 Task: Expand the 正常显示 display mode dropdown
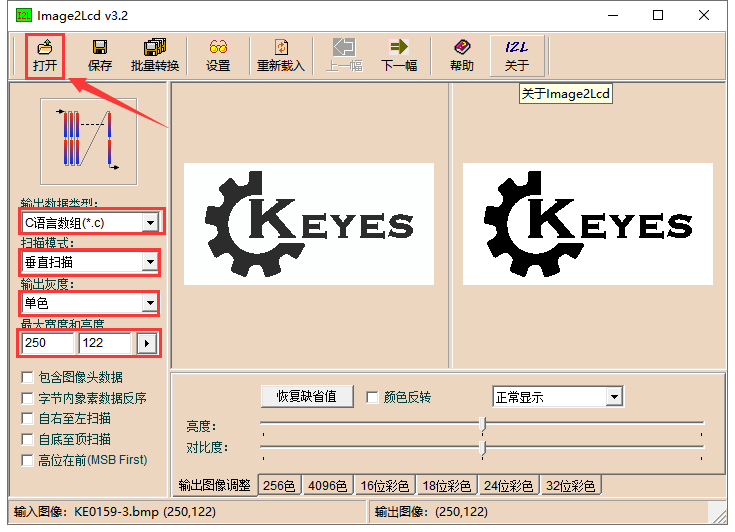click(x=614, y=397)
